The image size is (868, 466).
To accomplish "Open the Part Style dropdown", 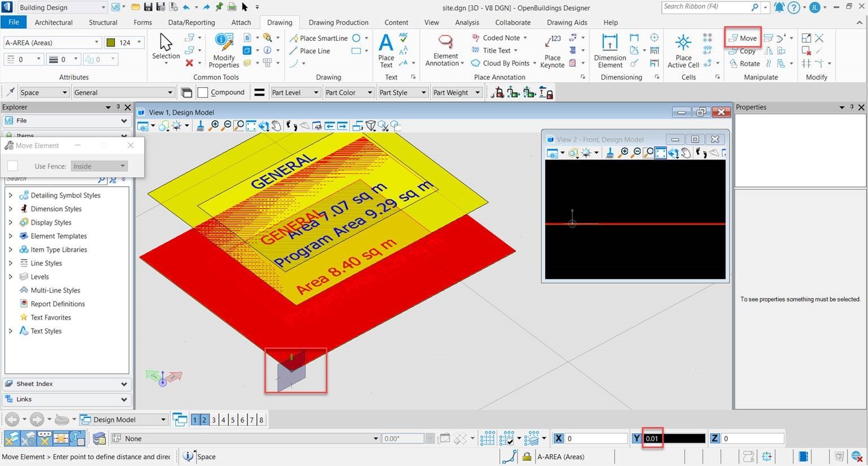I will click(402, 92).
